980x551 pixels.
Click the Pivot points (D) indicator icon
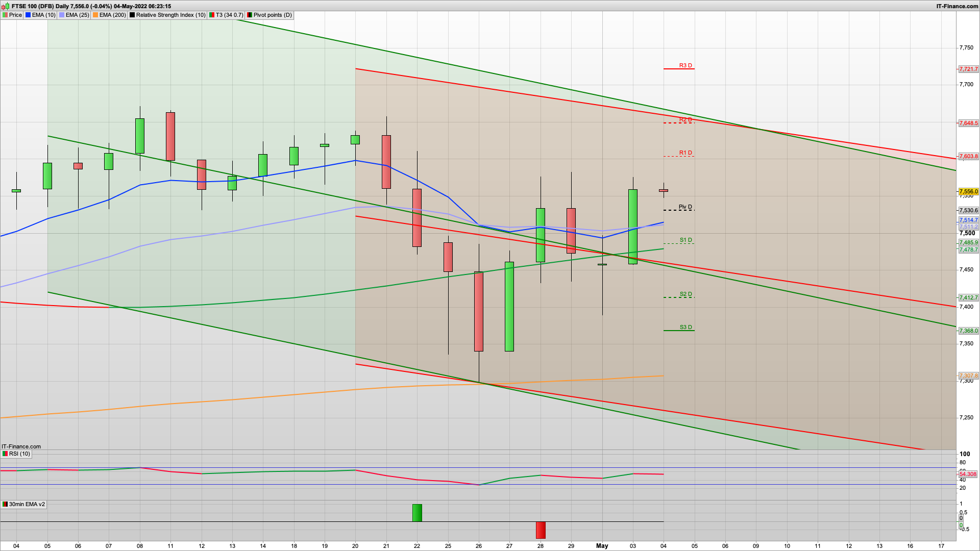[250, 15]
